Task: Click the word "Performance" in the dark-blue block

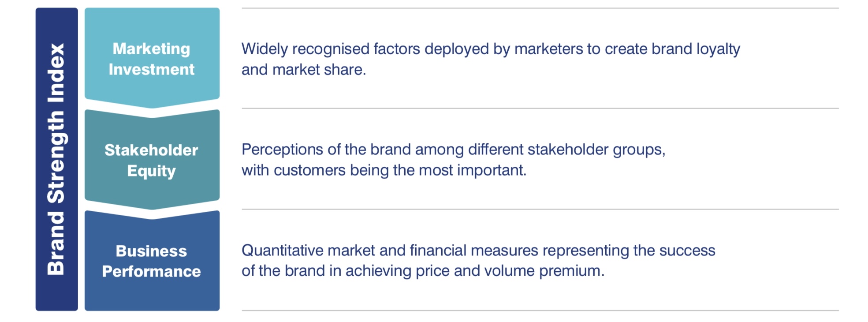Action: coord(151,271)
